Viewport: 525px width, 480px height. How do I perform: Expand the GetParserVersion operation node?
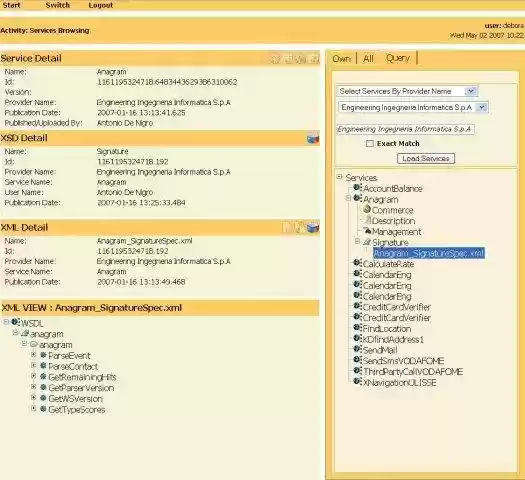click(33, 387)
